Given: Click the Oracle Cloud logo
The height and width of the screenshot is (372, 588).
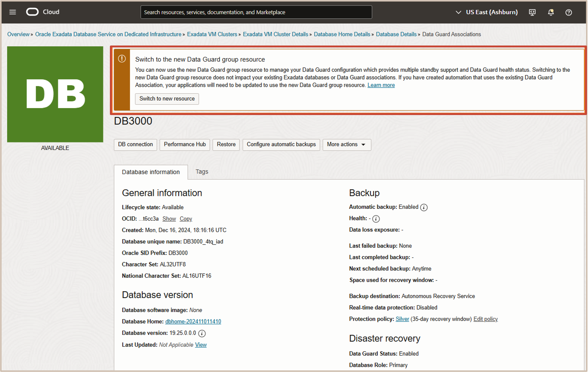Looking at the screenshot, I should click(32, 12).
